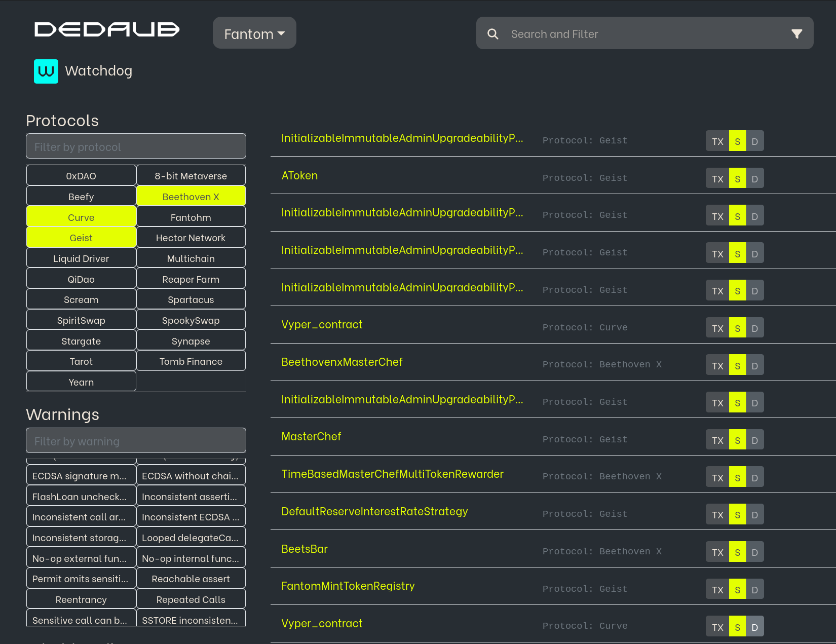Open the MasterChef contract link
836x644 pixels.
coord(311,436)
